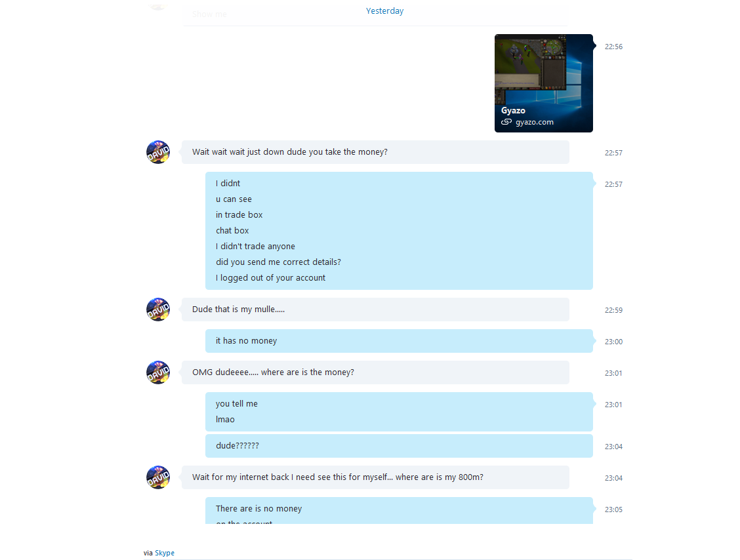
Task: Click the 'where are is my 800m?' message
Action: (x=375, y=477)
